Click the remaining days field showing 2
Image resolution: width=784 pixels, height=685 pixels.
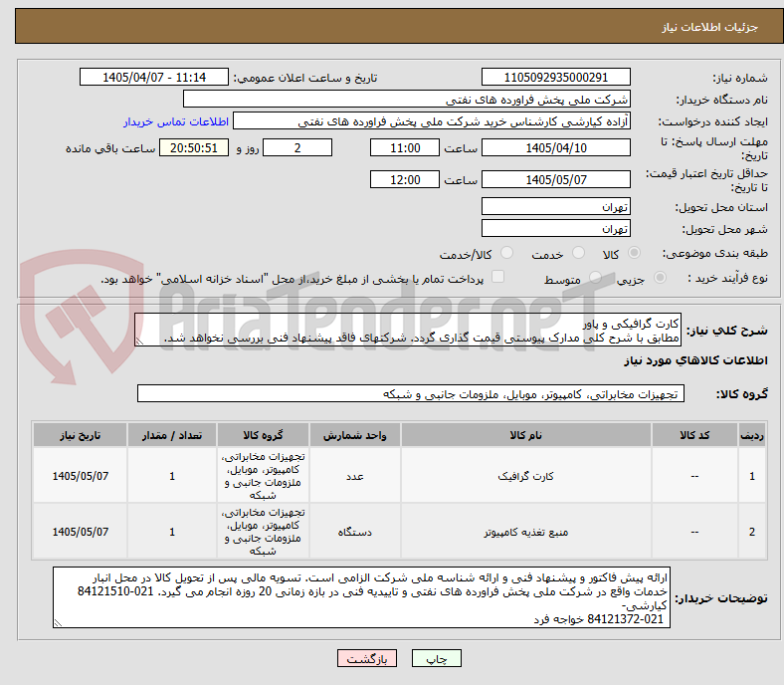(x=297, y=147)
